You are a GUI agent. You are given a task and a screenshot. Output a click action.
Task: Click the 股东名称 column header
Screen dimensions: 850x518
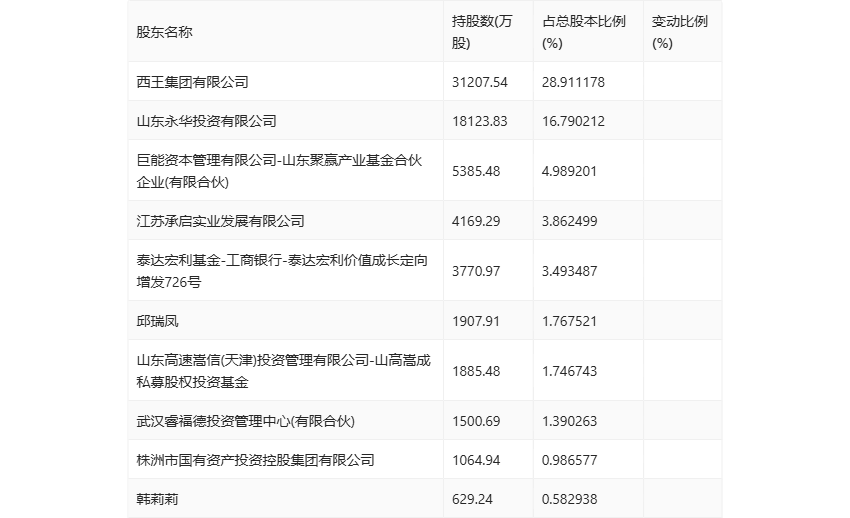pos(164,33)
